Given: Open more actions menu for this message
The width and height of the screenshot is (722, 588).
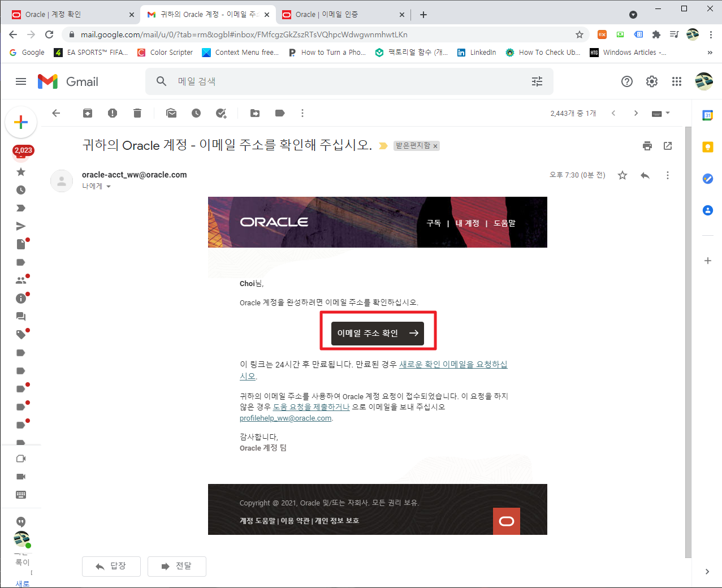Looking at the screenshot, I should (668, 175).
